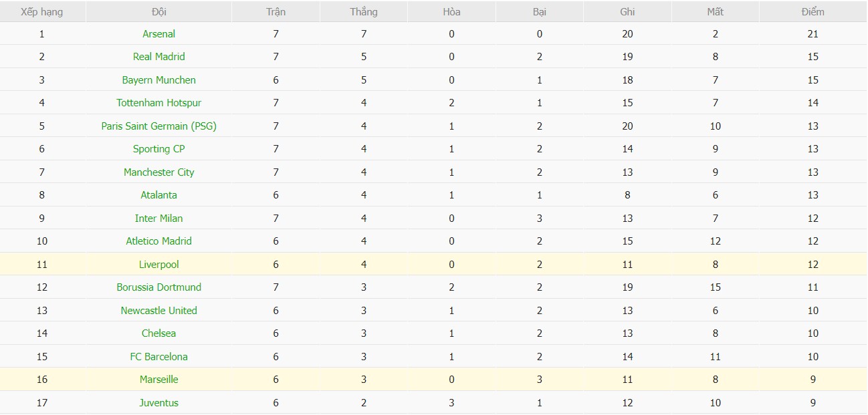Select the Atalanta team link
The width and height of the screenshot is (868, 415).
[x=159, y=195]
